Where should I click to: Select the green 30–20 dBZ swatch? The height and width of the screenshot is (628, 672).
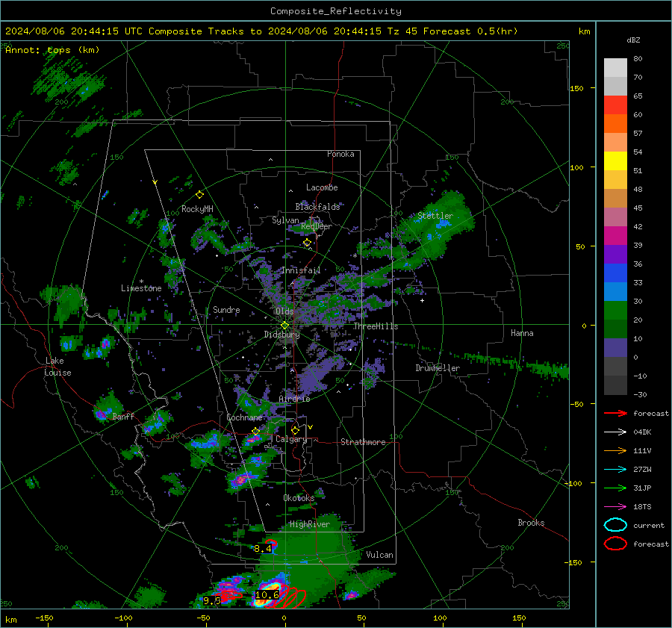615,311
